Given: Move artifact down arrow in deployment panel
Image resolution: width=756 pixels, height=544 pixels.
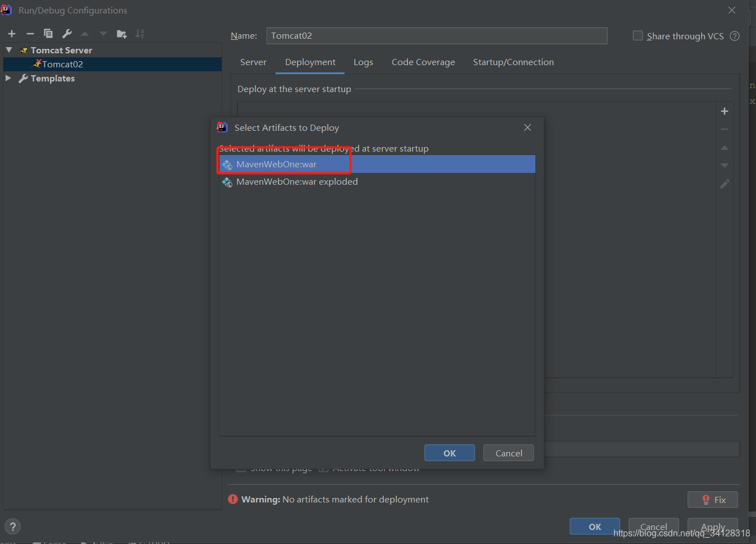Looking at the screenshot, I should click(725, 166).
